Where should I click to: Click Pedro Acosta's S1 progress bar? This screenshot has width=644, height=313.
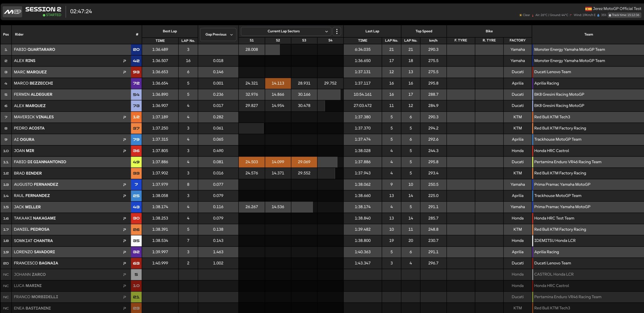(x=251, y=128)
